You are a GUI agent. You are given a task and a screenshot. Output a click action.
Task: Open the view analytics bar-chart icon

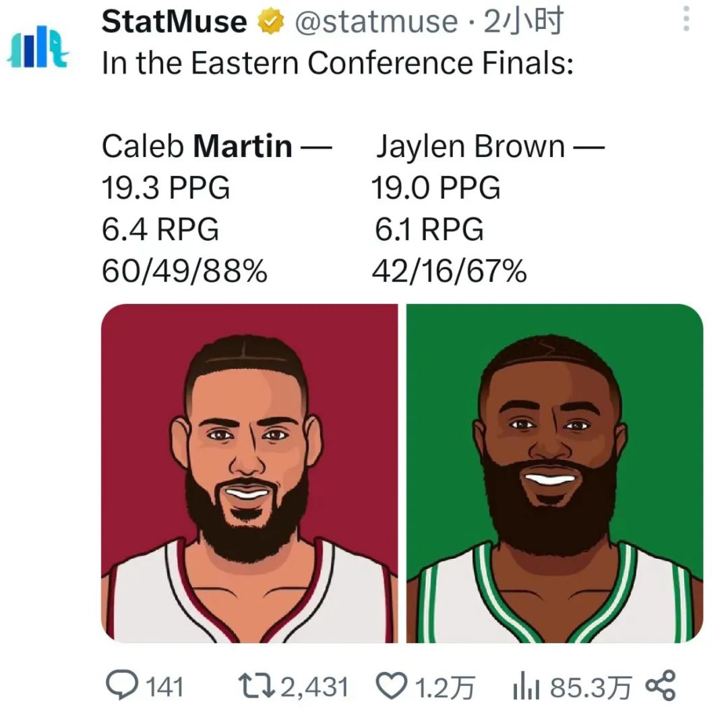tap(526, 686)
